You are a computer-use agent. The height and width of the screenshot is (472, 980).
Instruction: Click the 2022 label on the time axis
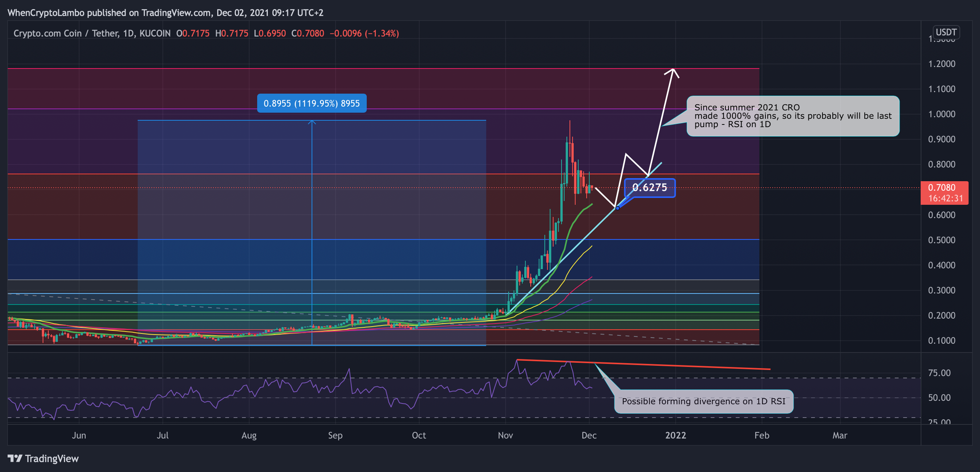(x=676, y=435)
